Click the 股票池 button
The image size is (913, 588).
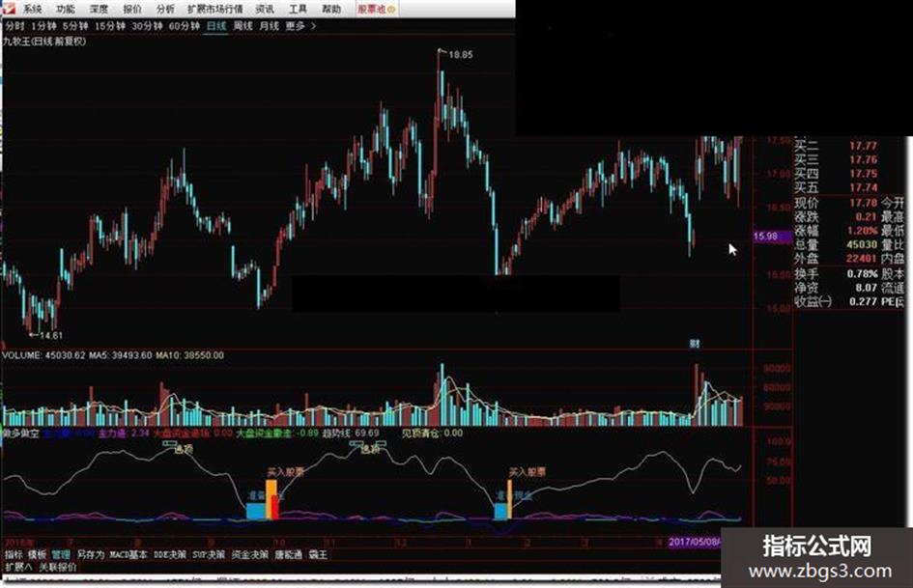point(376,9)
